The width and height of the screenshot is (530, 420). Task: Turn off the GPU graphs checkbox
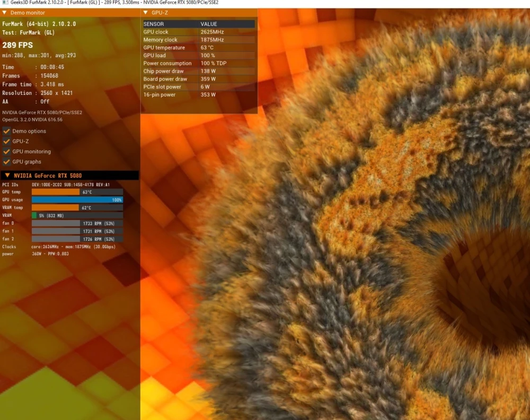click(6, 161)
